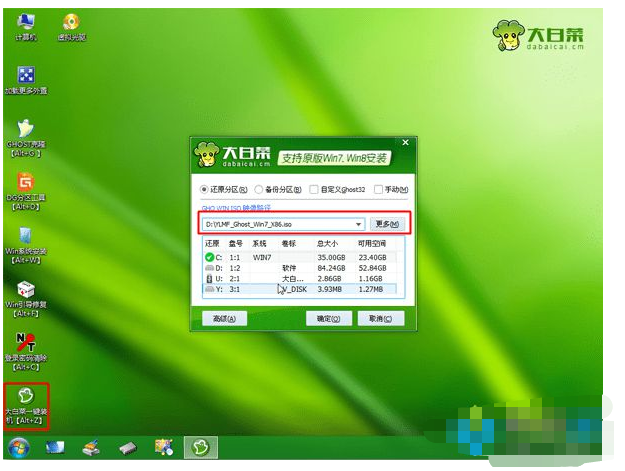This screenshot has height=471, width=625.
Task: Launch the Win boot repair shortcut
Action: pos(26,291)
